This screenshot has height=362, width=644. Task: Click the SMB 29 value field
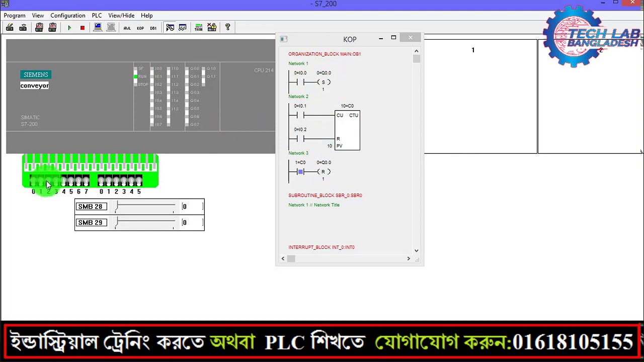[193, 223]
